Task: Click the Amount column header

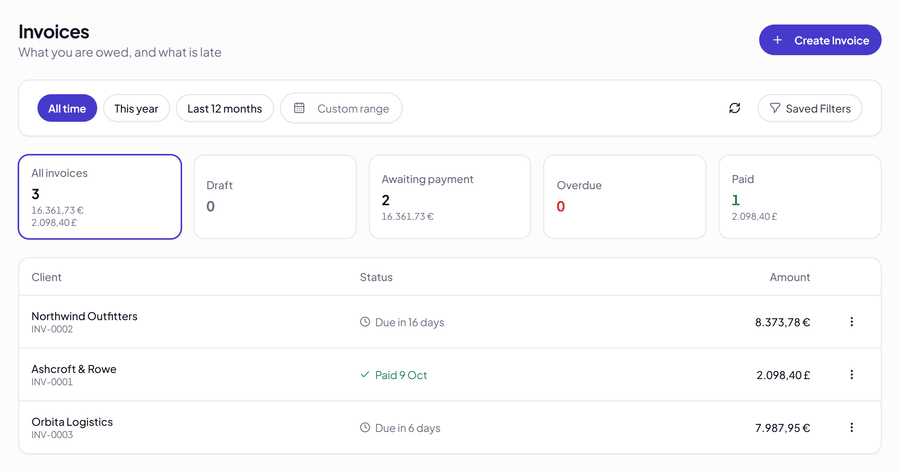Action: pos(790,277)
